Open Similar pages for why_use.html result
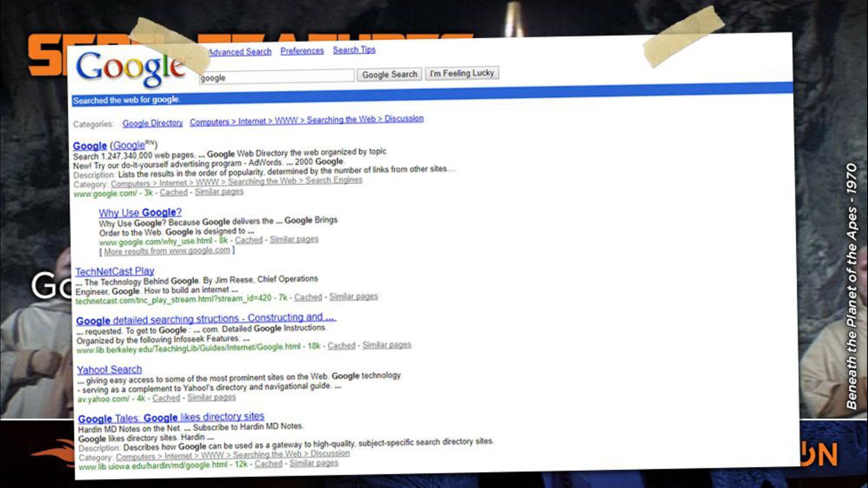This screenshot has width=868, height=488. [x=294, y=239]
